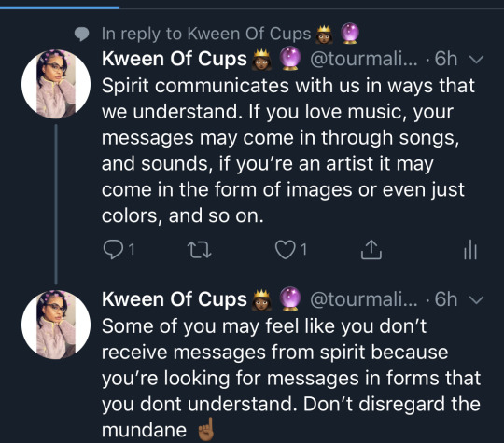This screenshot has width=504, height=443.
Task: Open the first tweet's profile picture
Action: (x=56, y=84)
